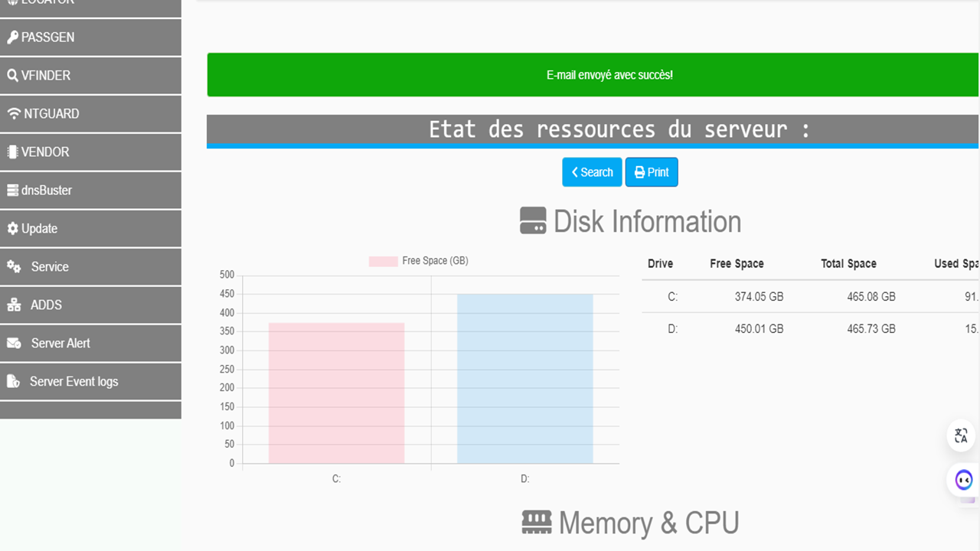Click the wifi icon beside NTGUARD
The width and height of the screenshot is (980, 551).
14,114
